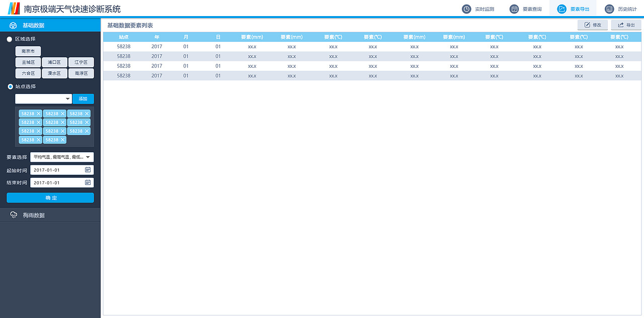Open calendar picker for 起始时间
The image size is (644, 318).
pyautogui.click(x=88, y=170)
